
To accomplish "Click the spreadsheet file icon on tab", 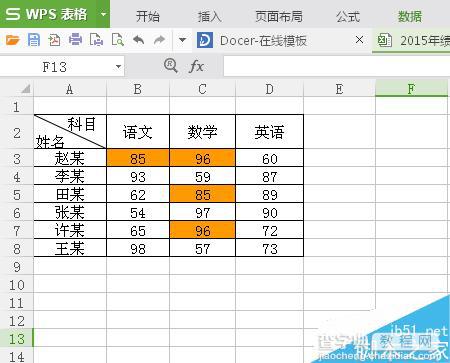I will click(385, 40).
